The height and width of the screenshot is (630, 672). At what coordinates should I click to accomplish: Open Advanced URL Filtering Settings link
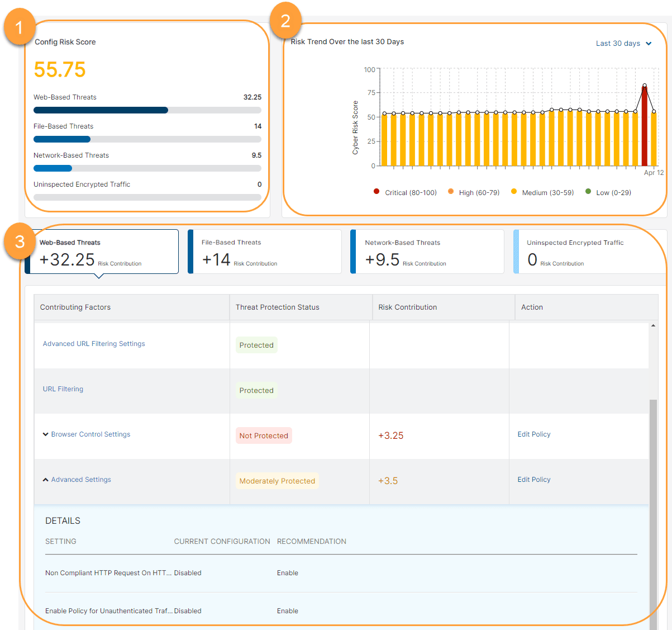(x=94, y=344)
